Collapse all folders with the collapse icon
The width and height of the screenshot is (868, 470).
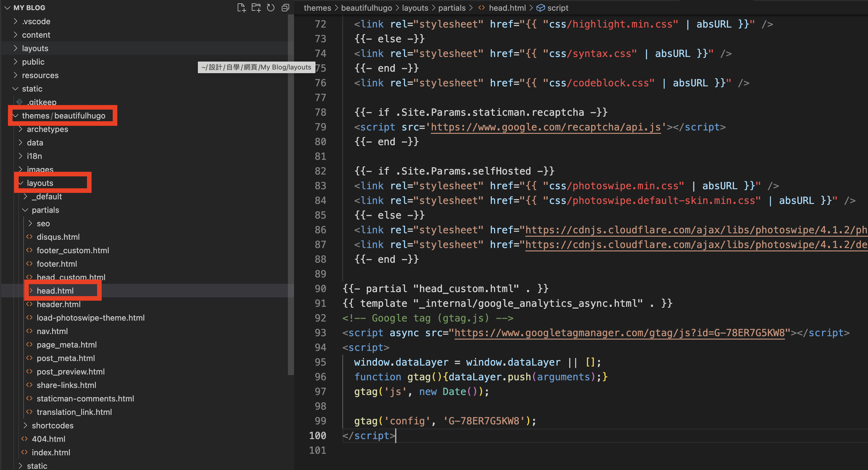(x=285, y=8)
